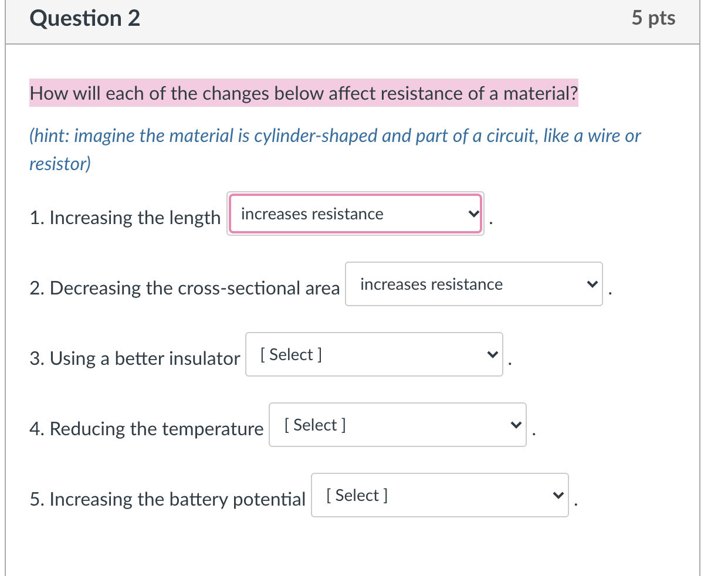Click the italic hint text about cylinder-shaped material
Viewport: 728px width, 576px height.
[334, 136]
